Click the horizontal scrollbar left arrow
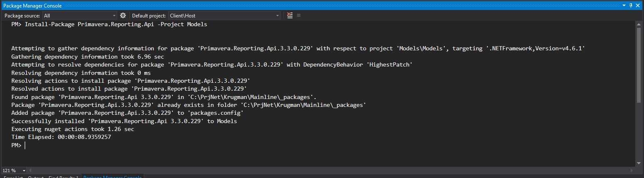Image resolution: width=644 pixels, height=178 pixels. click(x=30, y=171)
